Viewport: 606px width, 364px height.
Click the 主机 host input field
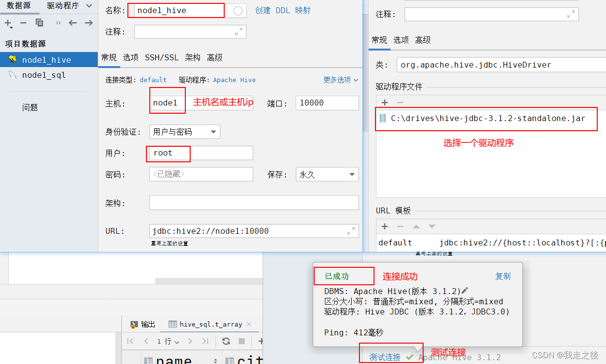(201, 103)
